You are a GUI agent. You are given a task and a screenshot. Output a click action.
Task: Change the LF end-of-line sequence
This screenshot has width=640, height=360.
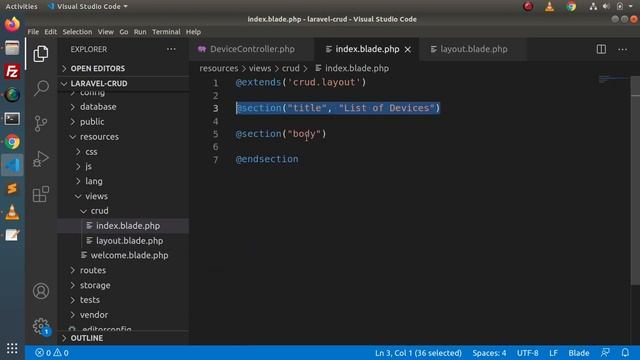[x=553, y=353]
